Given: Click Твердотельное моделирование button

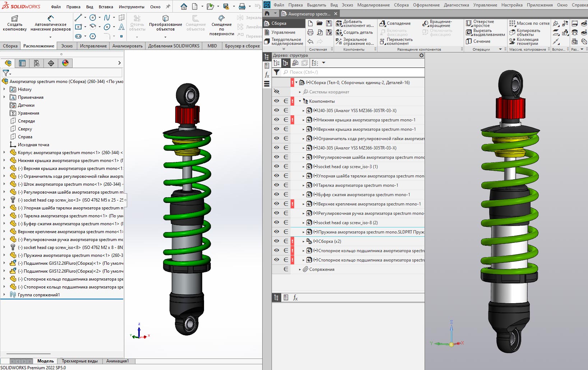Looking at the screenshot, I should (283, 42).
